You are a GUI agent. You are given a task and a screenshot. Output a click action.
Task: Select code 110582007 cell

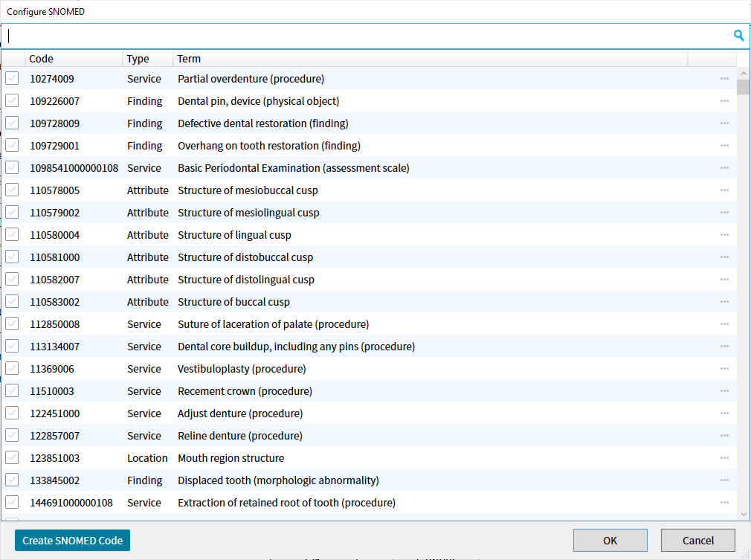click(x=54, y=280)
